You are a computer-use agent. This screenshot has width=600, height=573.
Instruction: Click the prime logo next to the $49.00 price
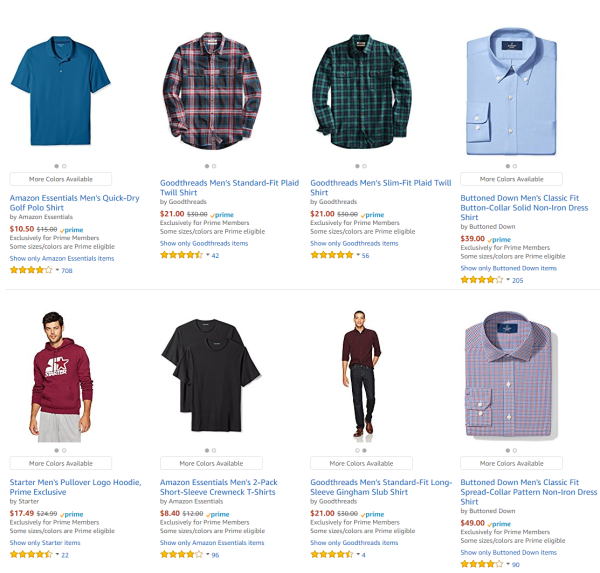click(x=499, y=524)
